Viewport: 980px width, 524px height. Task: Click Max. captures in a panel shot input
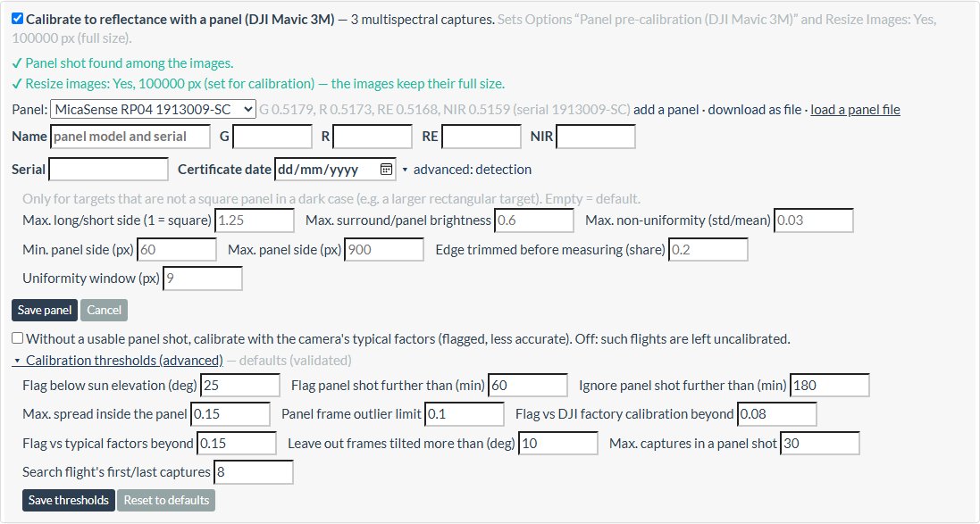[x=820, y=444]
